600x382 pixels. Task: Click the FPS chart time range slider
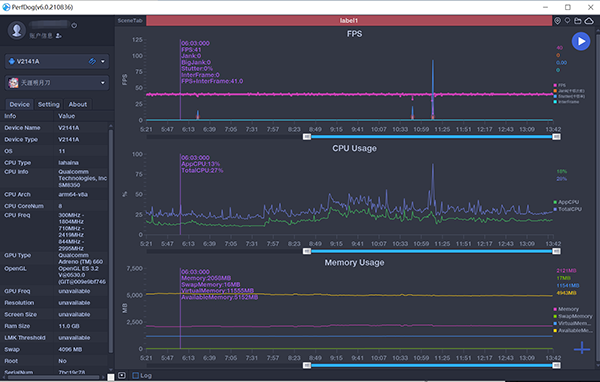(432, 137)
